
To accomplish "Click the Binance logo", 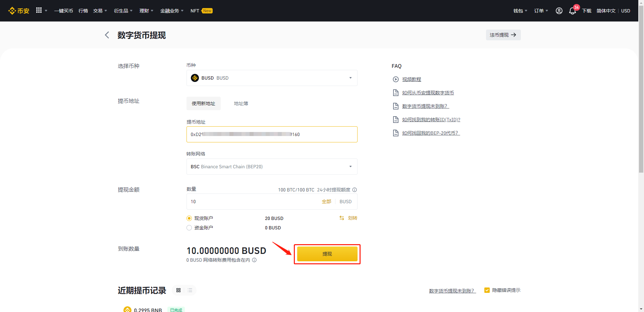I will pyautogui.click(x=19, y=11).
